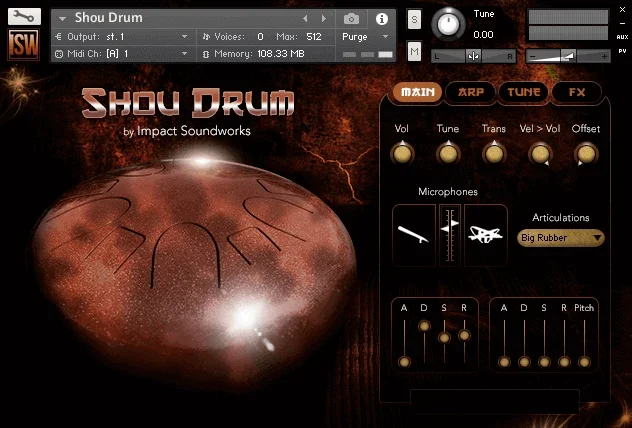Go to previous instrument preset arrow
This screenshot has width=632, height=428.
(305, 19)
